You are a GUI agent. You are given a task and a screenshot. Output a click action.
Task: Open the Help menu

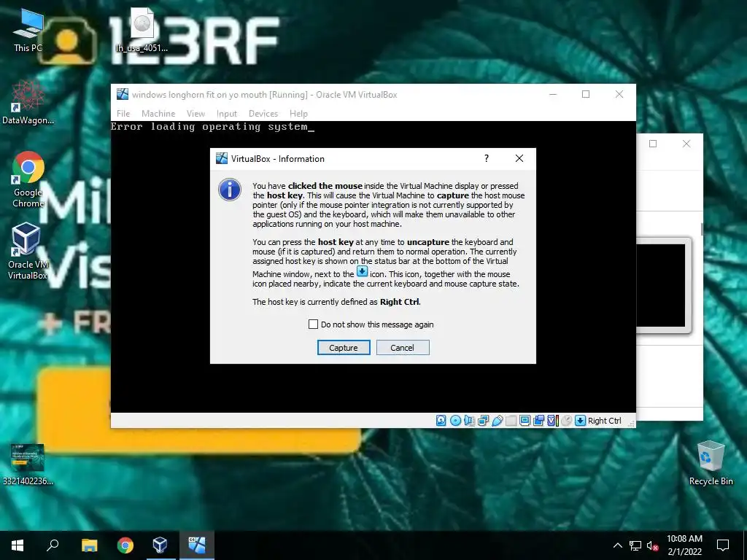pyautogui.click(x=298, y=114)
